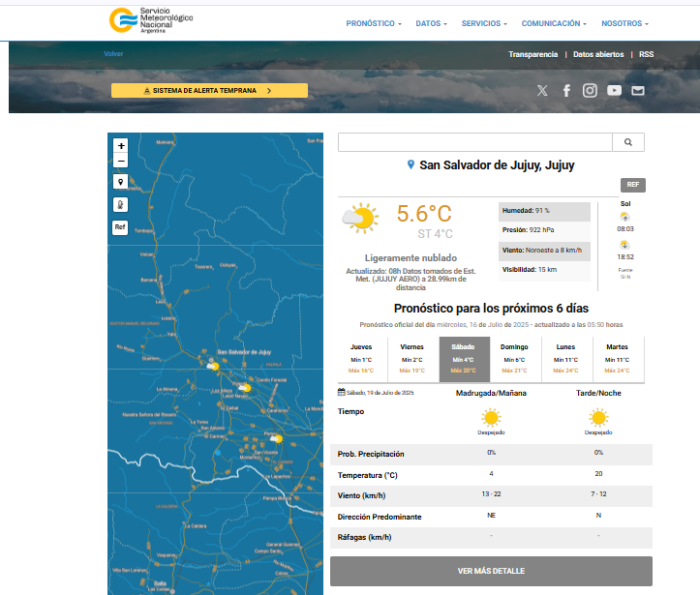
Task: Open the Facebook page icon
Action: point(566,91)
